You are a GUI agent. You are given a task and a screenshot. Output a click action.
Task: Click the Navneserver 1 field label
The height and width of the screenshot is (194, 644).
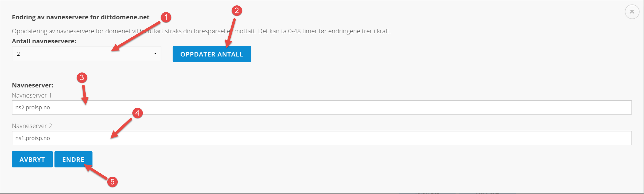point(32,95)
